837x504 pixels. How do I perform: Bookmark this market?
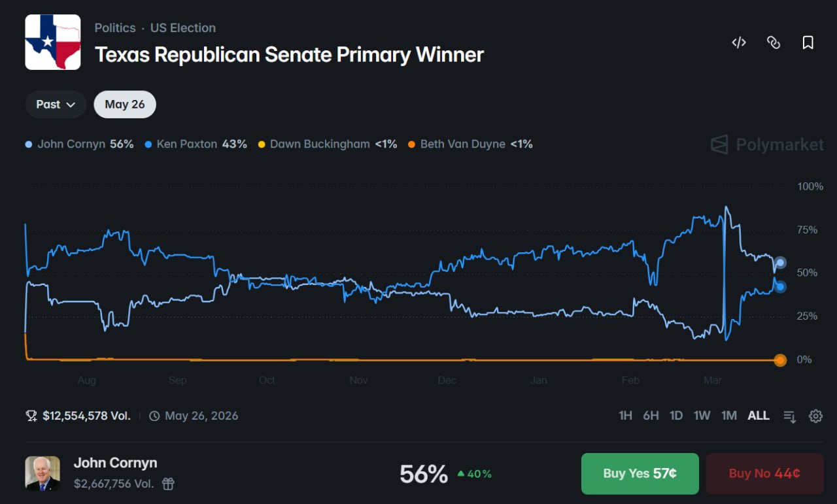click(808, 43)
